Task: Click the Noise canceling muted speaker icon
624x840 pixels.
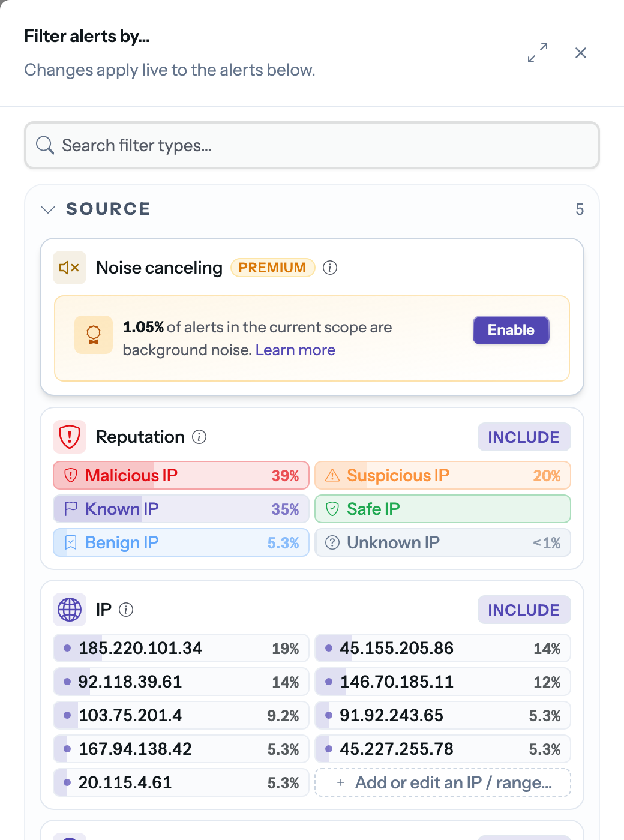Action: pos(70,268)
